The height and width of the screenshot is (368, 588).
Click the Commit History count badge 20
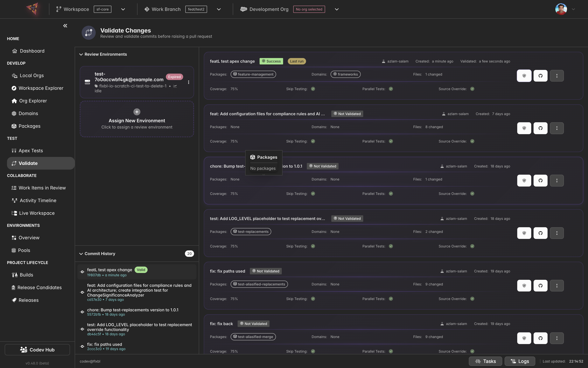coord(189,254)
